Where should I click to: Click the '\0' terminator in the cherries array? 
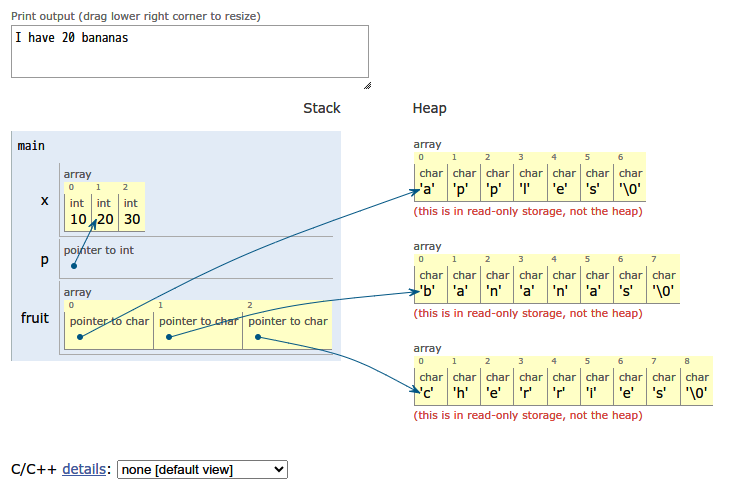coord(696,393)
